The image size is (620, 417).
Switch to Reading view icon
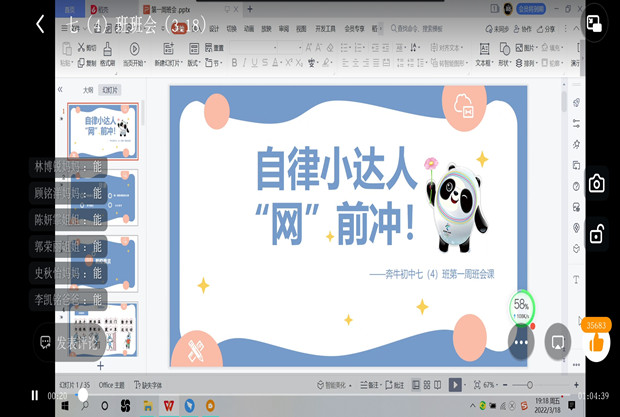[438, 385]
